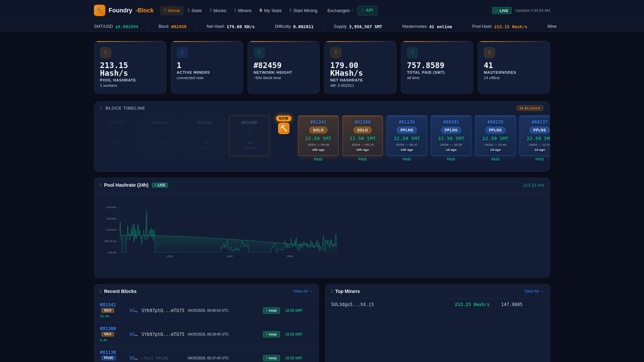Screen dimensions: 644x362
Task: Click the LIVE status badge in header
Action: coord(502,10)
